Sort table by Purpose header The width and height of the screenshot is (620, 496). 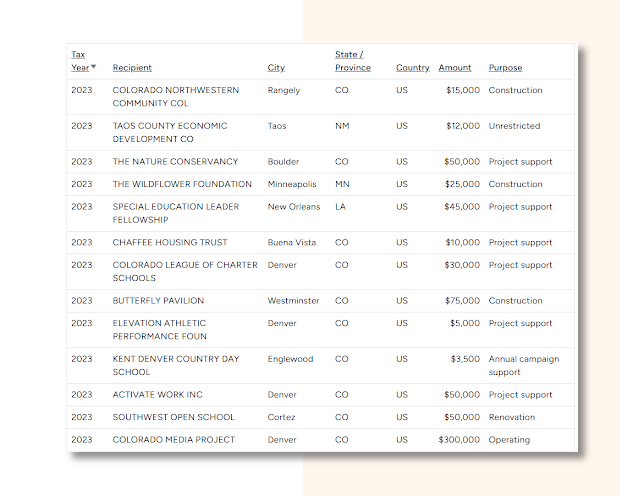[x=505, y=68]
